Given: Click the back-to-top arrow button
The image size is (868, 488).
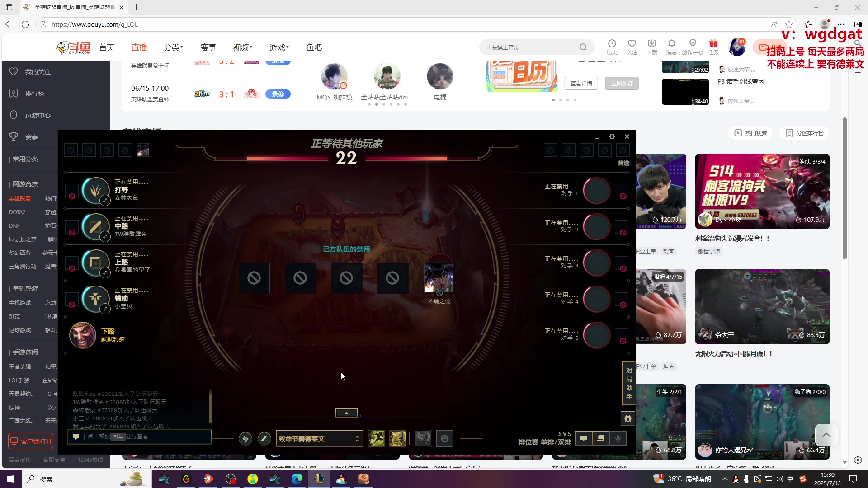Looking at the screenshot, I should tap(826, 435).
